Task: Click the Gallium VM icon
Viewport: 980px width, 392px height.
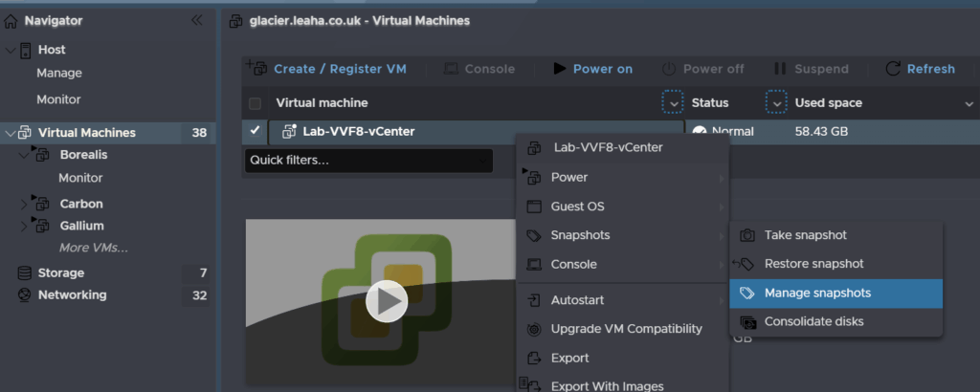Action: [x=42, y=226]
